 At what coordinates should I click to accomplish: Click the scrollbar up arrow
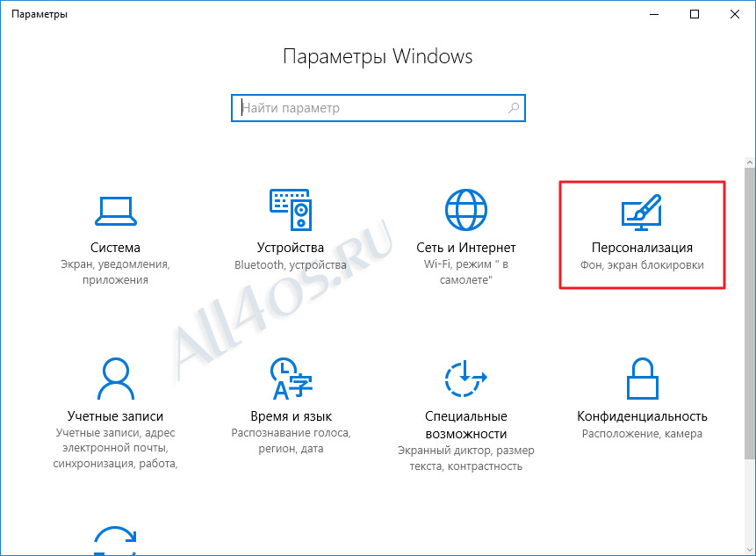coord(750,162)
